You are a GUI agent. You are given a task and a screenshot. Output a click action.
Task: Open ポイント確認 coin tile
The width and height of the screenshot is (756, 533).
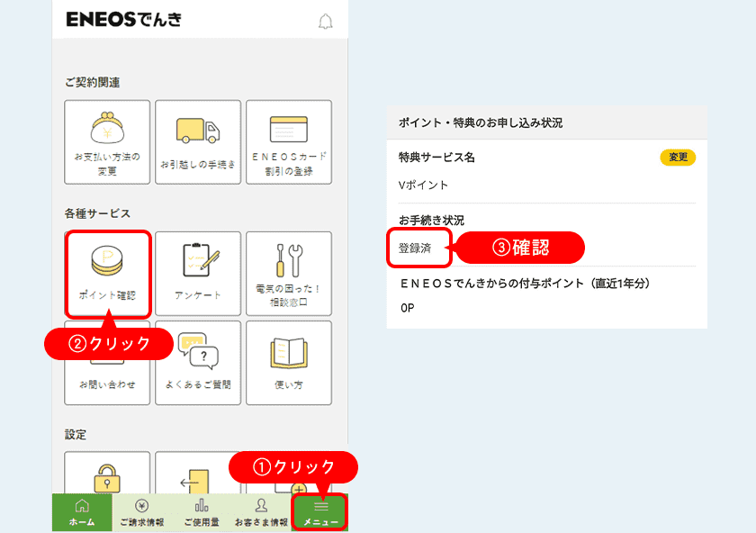pos(108,274)
